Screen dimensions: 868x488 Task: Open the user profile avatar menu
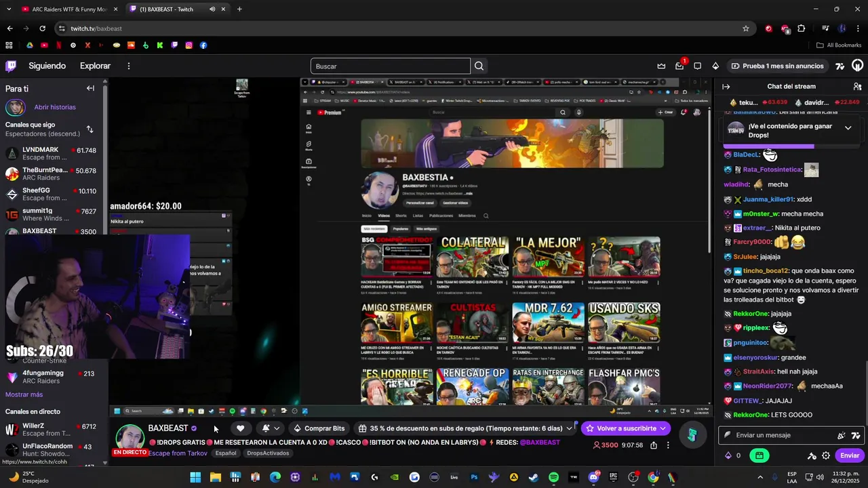tap(857, 66)
